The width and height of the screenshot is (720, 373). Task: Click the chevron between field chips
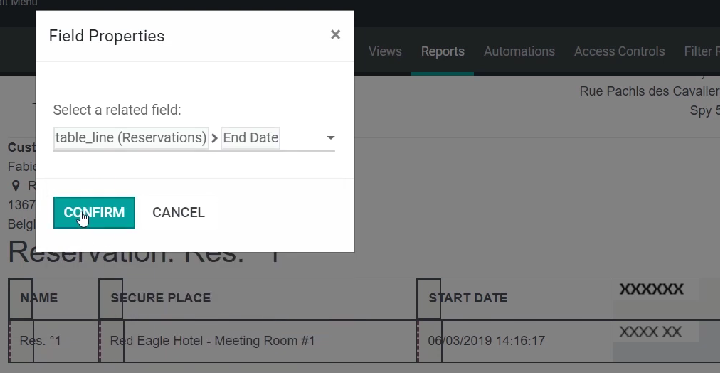pos(215,138)
